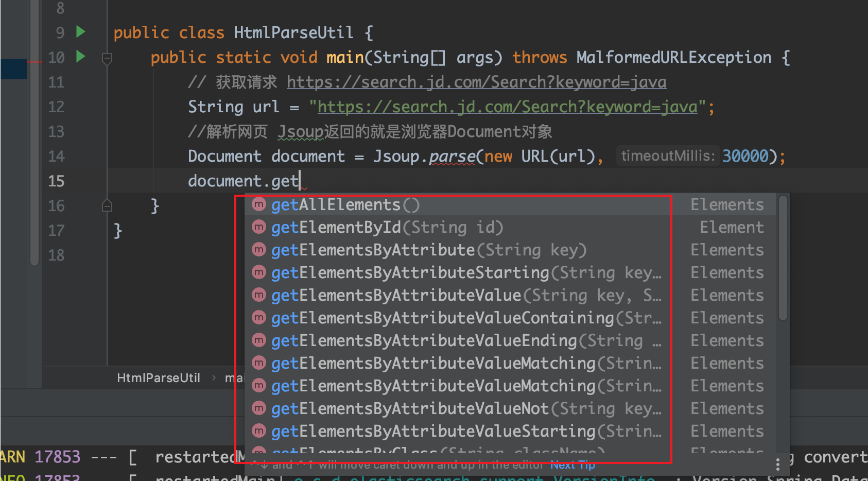
Task: Open completion popup options via three-dot icon
Action: pyautogui.click(x=778, y=464)
